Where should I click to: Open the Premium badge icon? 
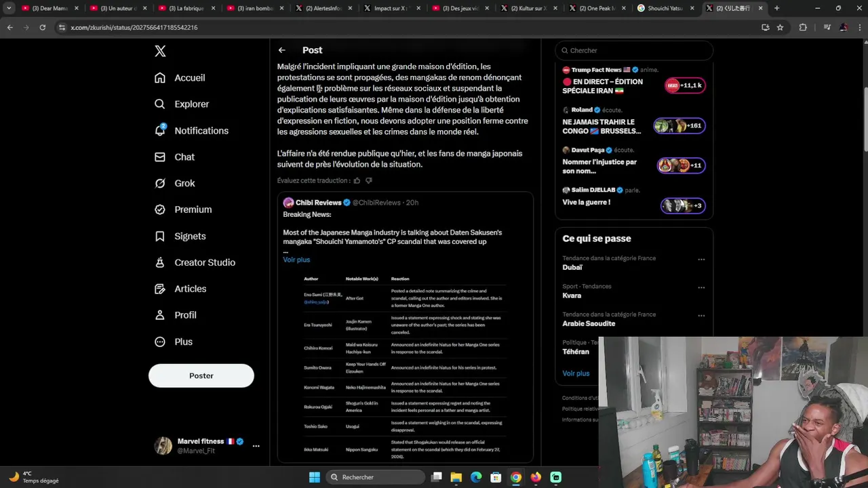pyautogui.click(x=160, y=210)
